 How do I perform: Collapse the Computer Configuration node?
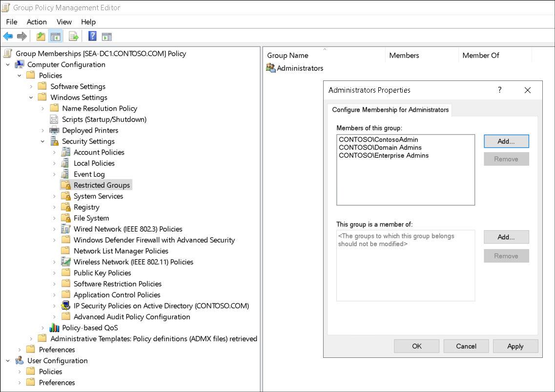pyautogui.click(x=8, y=65)
